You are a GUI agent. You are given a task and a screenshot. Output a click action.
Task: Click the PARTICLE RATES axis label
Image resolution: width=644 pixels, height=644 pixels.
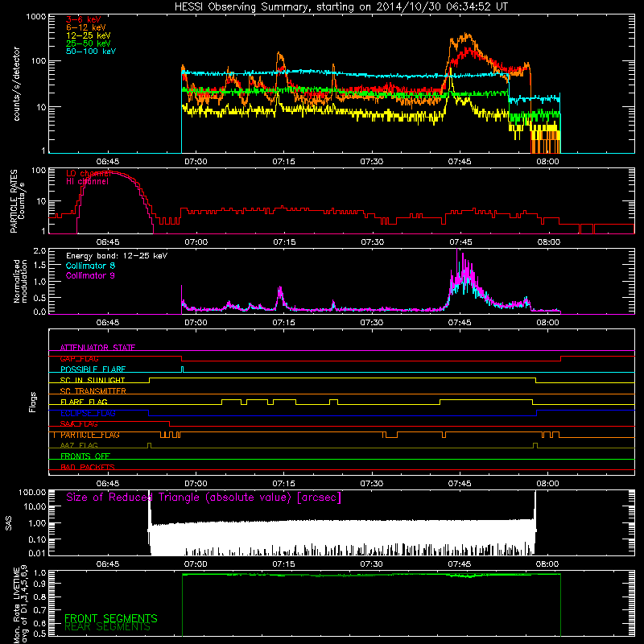(17, 201)
